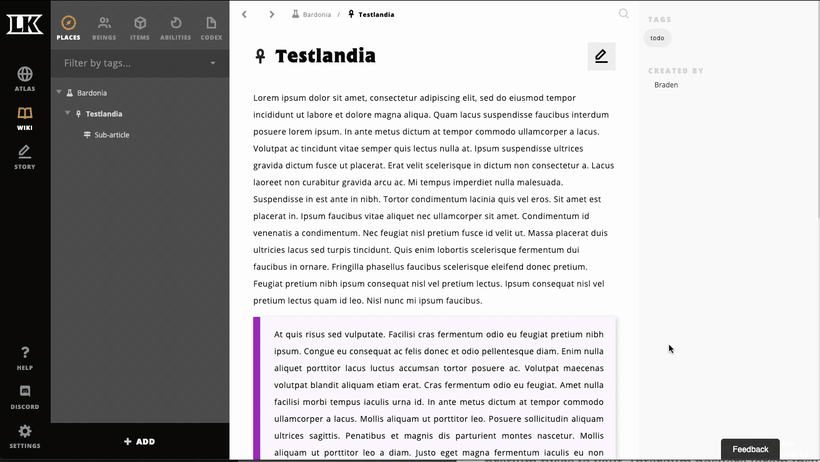Viewport: 820px width, 462px height.
Task: Switch to the Codex tab
Action: coord(211,28)
